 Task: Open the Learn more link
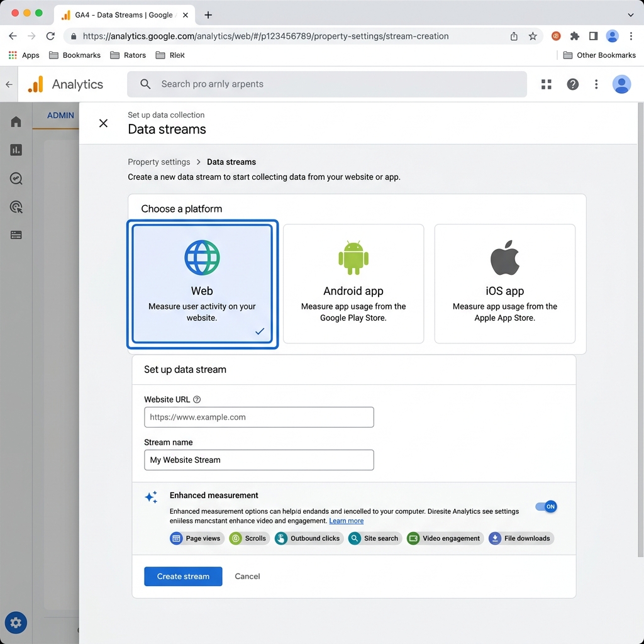[x=347, y=521]
